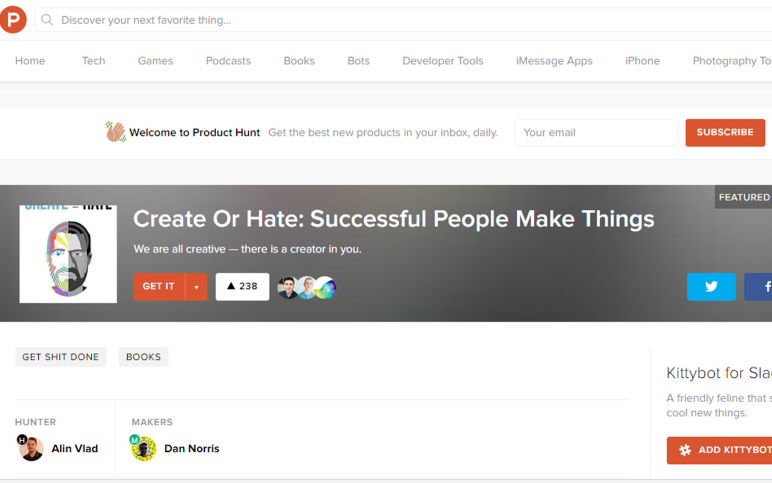Click the Alin Vlad name link

[x=75, y=449]
